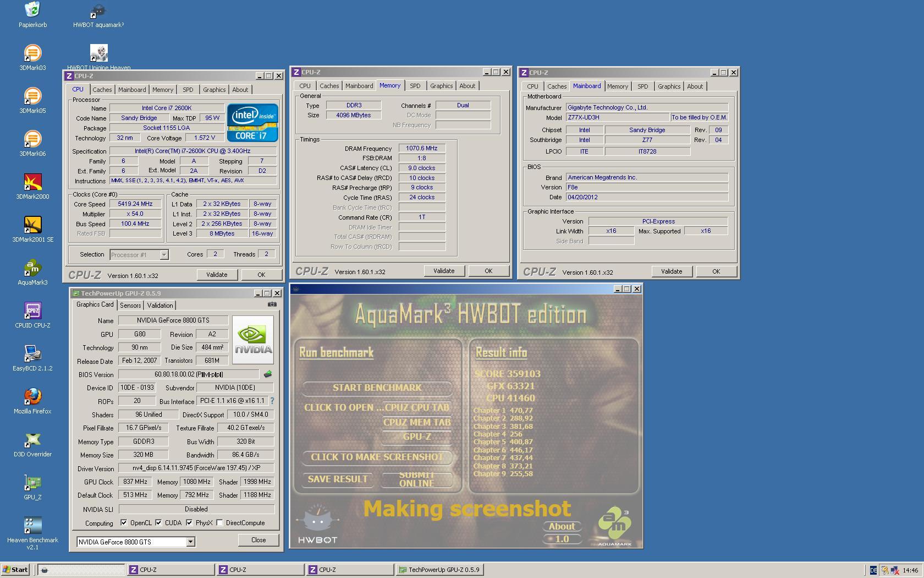Click the GPU-Z Driver Version field
Viewport: 924px width, 578px height.
pyautogui.click(x=196, y=468)
